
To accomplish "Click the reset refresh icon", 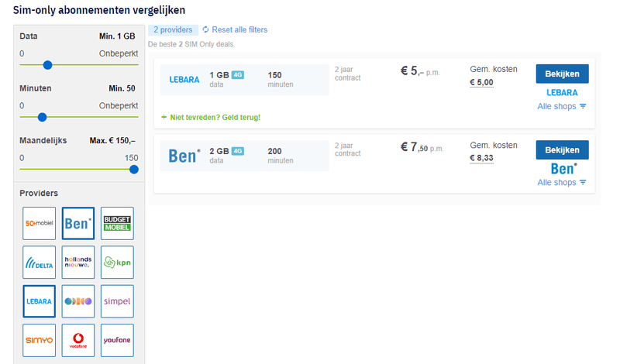I will coord(205,29).
